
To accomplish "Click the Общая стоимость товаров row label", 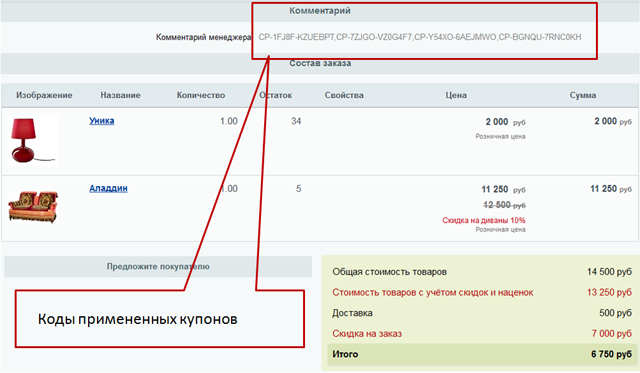I will (x=389, y=272).
